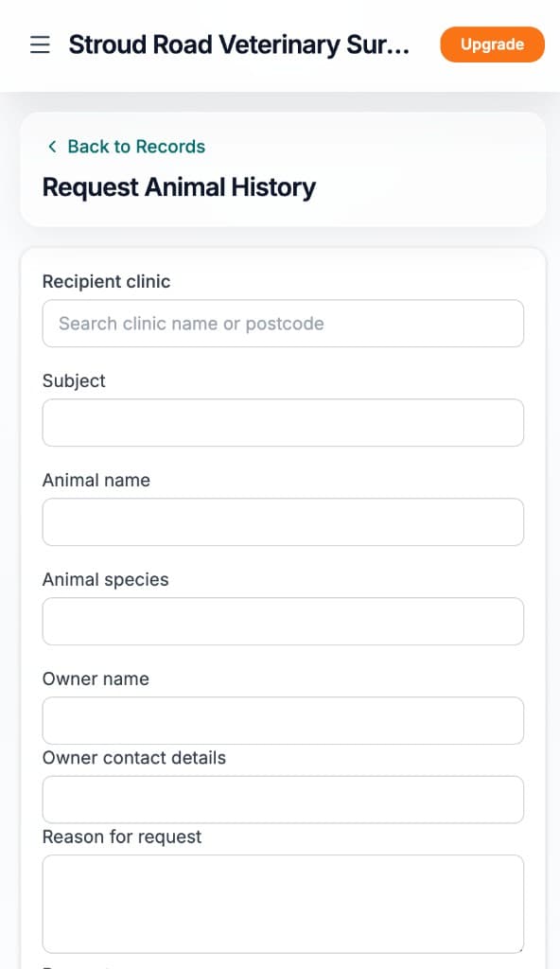Viewport: 560px width, 969px height.
Task: Focus the Subject input field
Action: pyautogui.click(x=283, y=423)
